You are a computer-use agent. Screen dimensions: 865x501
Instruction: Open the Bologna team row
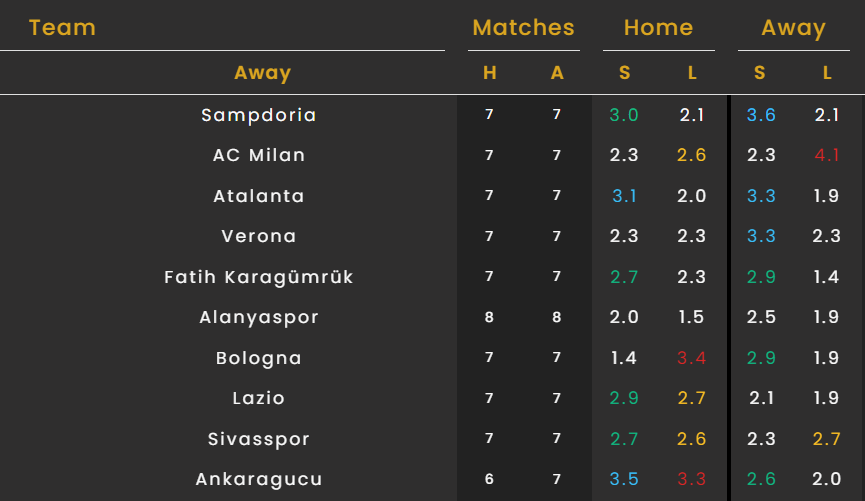[x=259, y=358]
